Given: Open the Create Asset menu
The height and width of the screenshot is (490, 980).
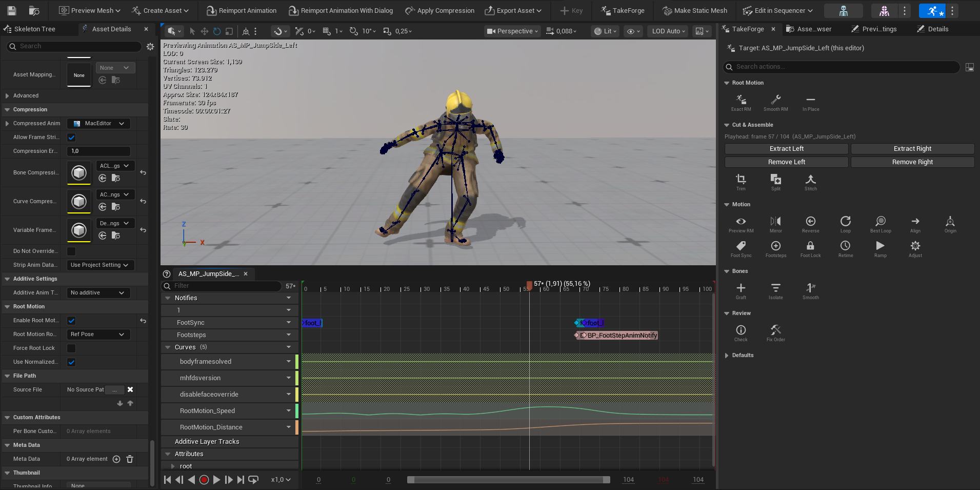Looking at the screenshot, I should pyautogui.click(x=160, y=10).
